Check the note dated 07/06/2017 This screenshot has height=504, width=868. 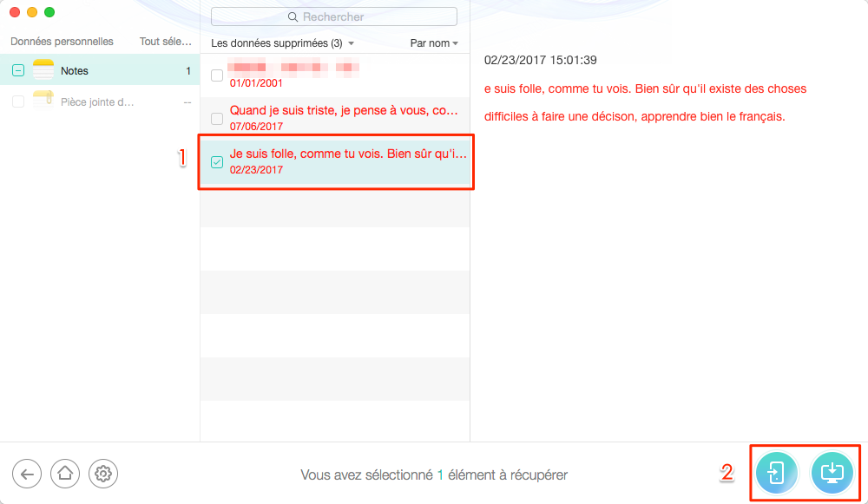coord(217,118)
